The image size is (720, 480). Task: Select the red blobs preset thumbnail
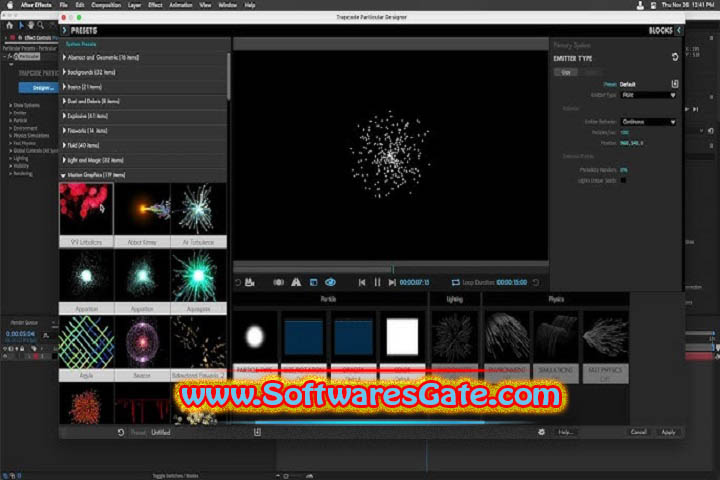click(86, 209)
